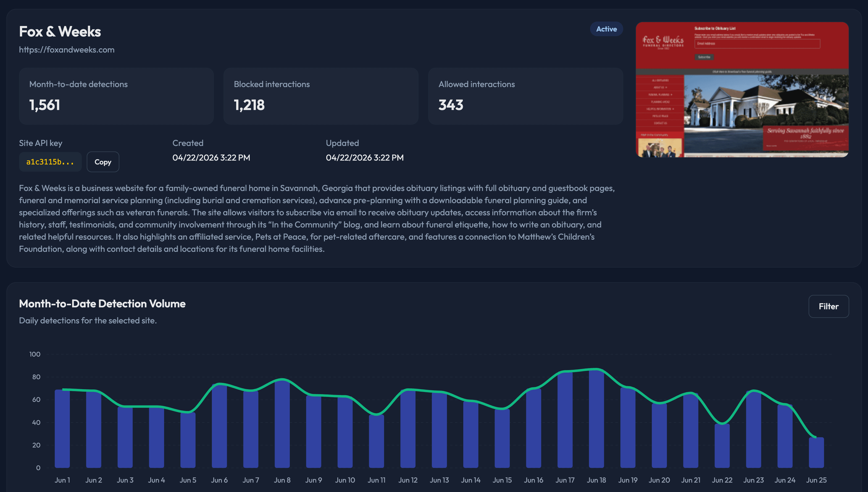Open the chart Filter button

click(828, 306)
